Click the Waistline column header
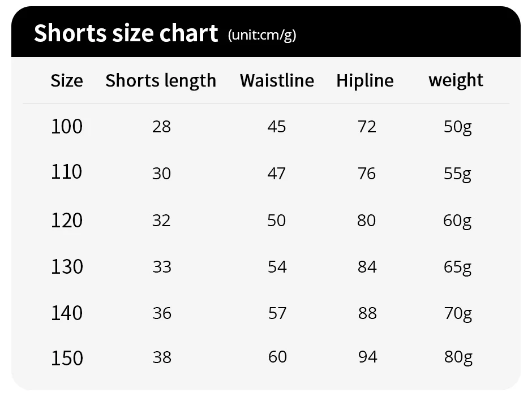 (277, 81)
